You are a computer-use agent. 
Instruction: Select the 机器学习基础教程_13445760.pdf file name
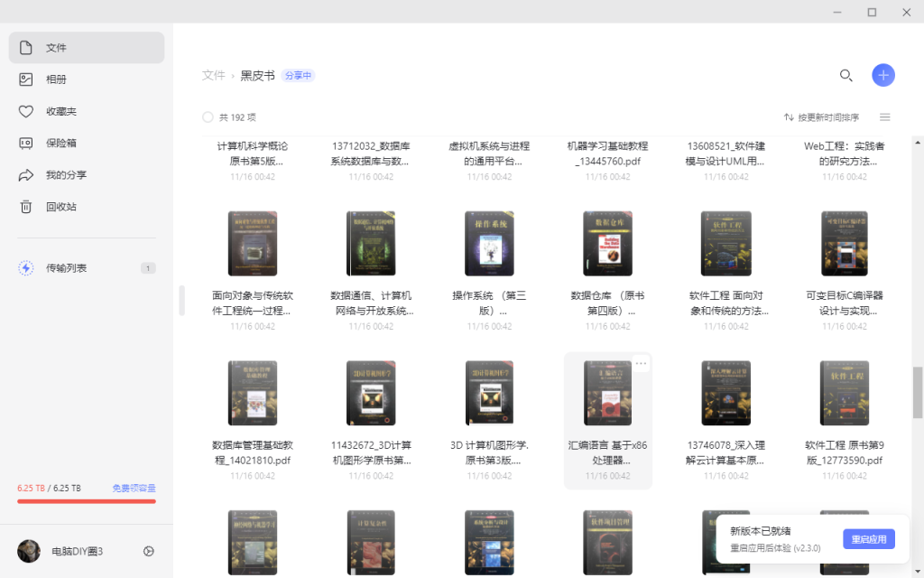607,154
